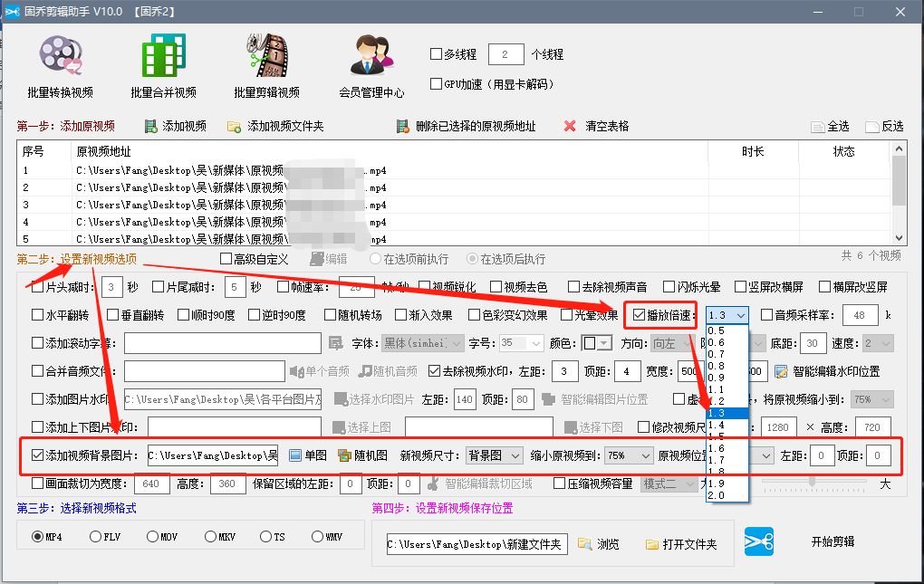Open 批量转换视频 film reel icon
Viewport: 924px width, 584px height.
[x=61, y=55]
